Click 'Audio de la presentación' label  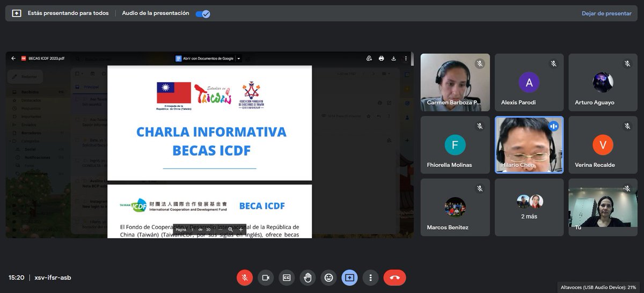[x=156, y=13]
